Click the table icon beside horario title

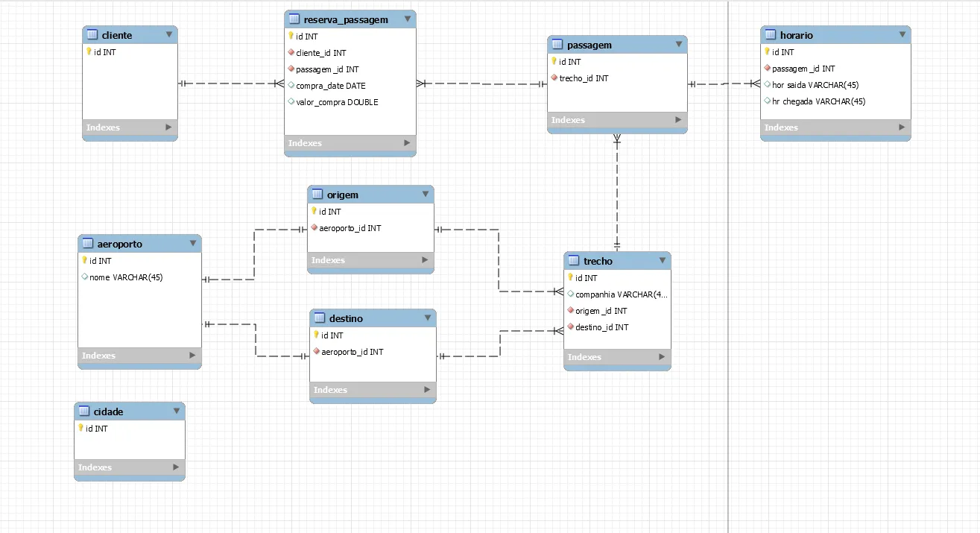pos(771,35)
